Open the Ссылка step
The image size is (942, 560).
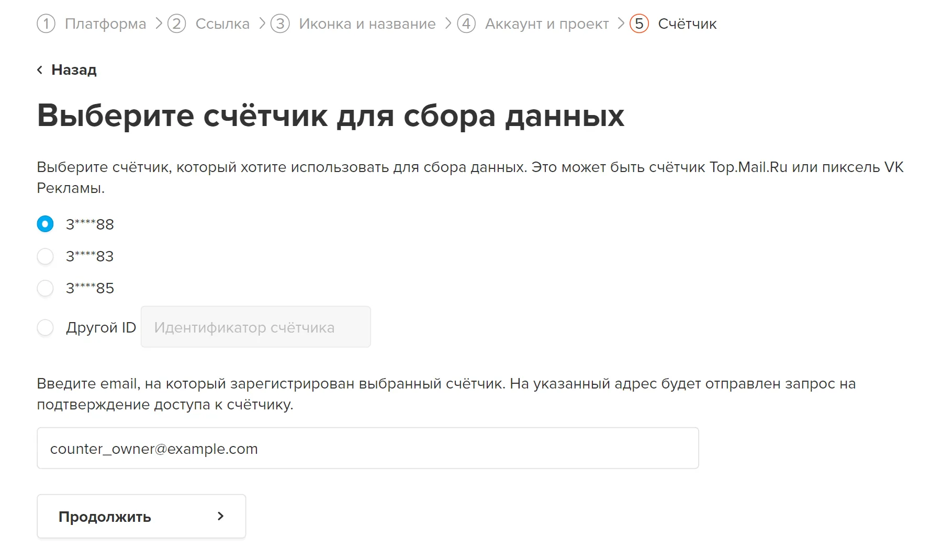tap(222, 24)
